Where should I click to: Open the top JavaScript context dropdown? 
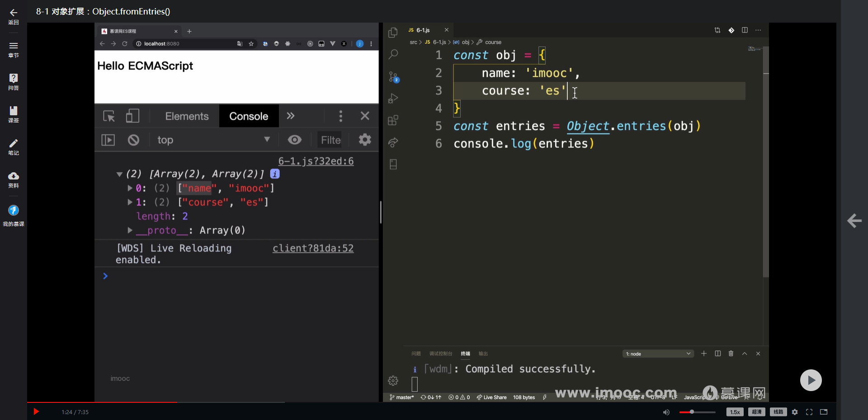(213, 140)
